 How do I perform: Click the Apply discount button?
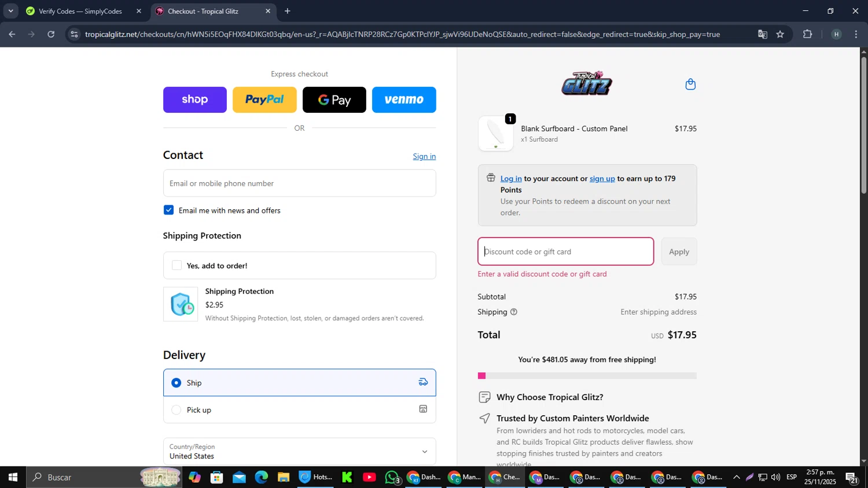(x=679, y=252)
